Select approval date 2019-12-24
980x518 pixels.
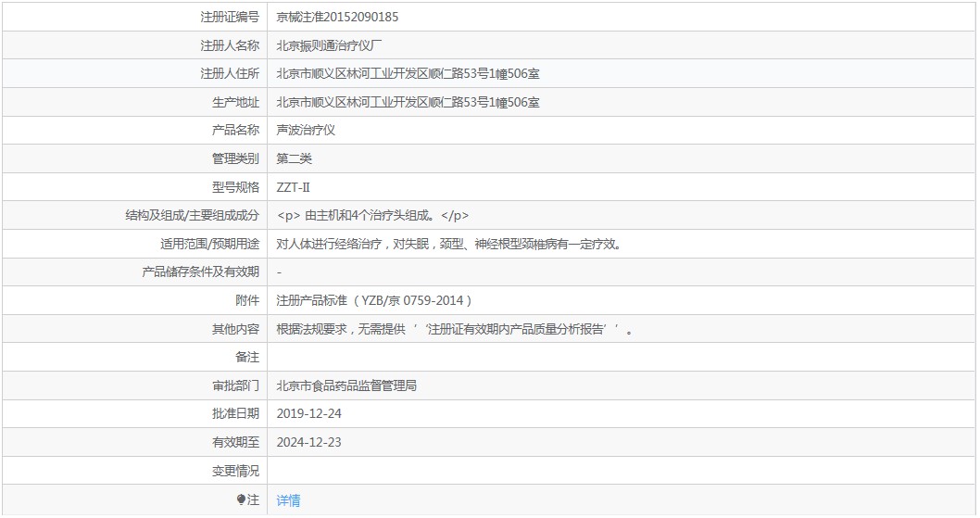[x=308, y=413]
